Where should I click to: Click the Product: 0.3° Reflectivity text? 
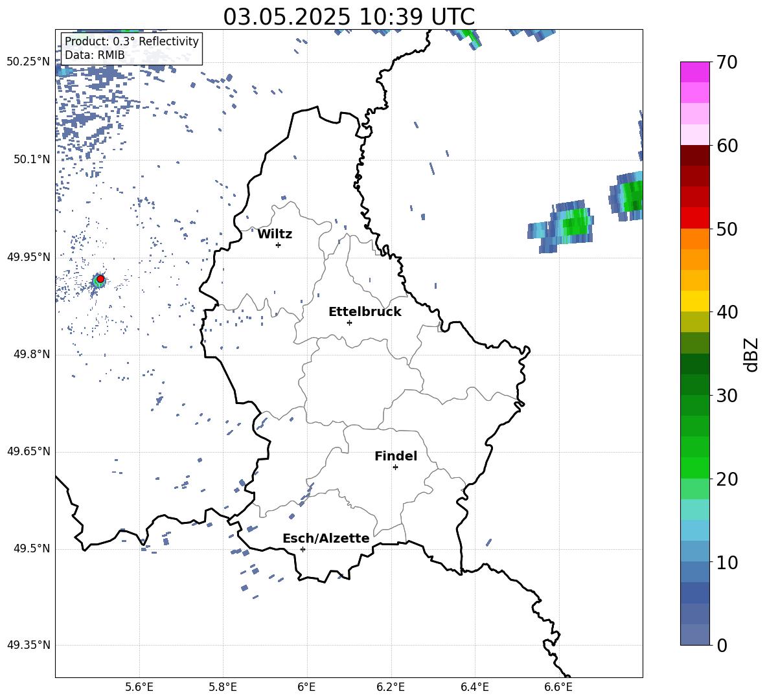[x=132, y=41]
